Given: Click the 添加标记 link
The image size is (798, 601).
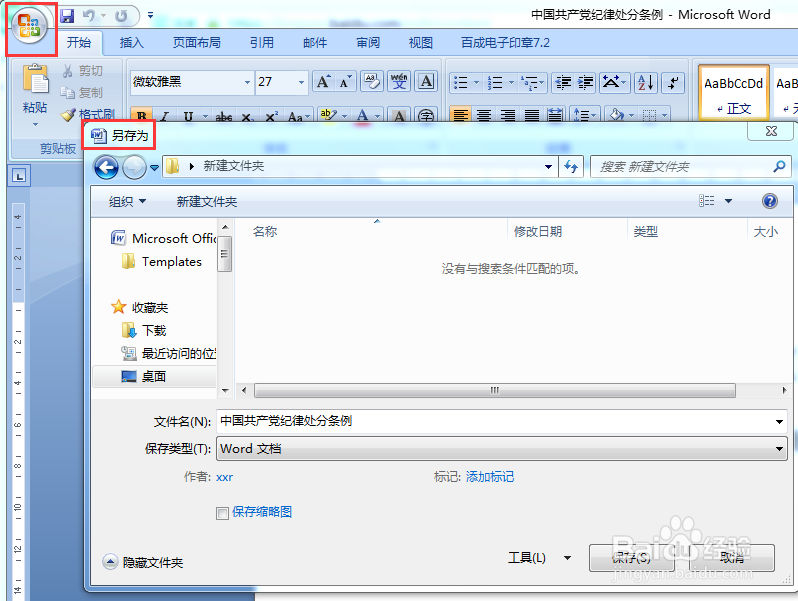Looking at the screenshot, I should click(490, 477).
